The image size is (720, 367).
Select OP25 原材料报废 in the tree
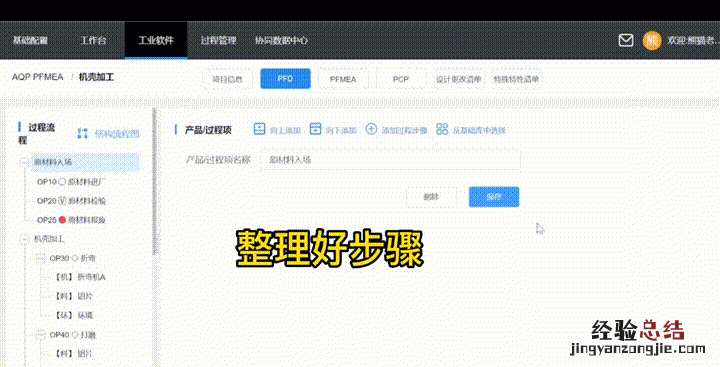(x=71, y=220)
